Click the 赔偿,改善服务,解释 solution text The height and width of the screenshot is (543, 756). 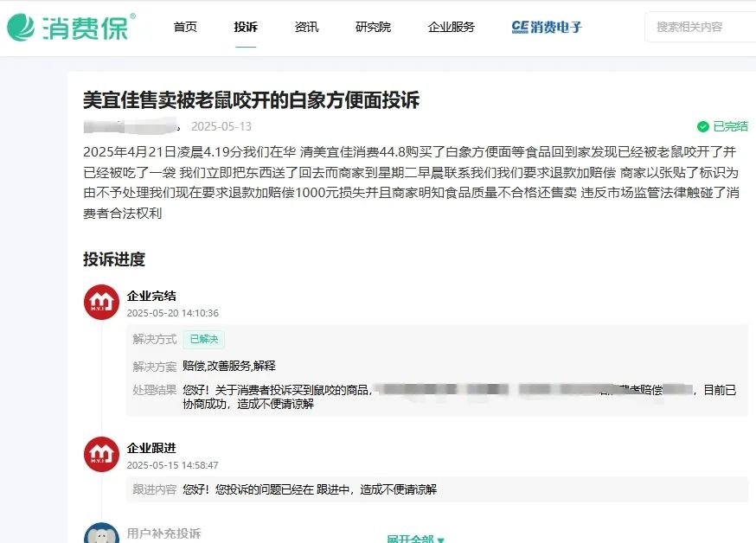coord(229,366)
